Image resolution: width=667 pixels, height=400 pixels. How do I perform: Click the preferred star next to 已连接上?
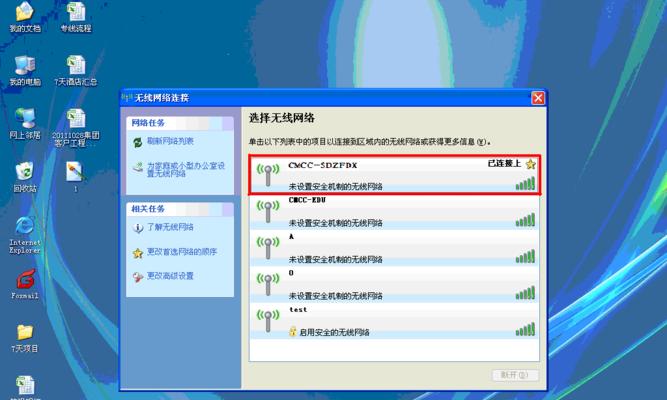530,164
